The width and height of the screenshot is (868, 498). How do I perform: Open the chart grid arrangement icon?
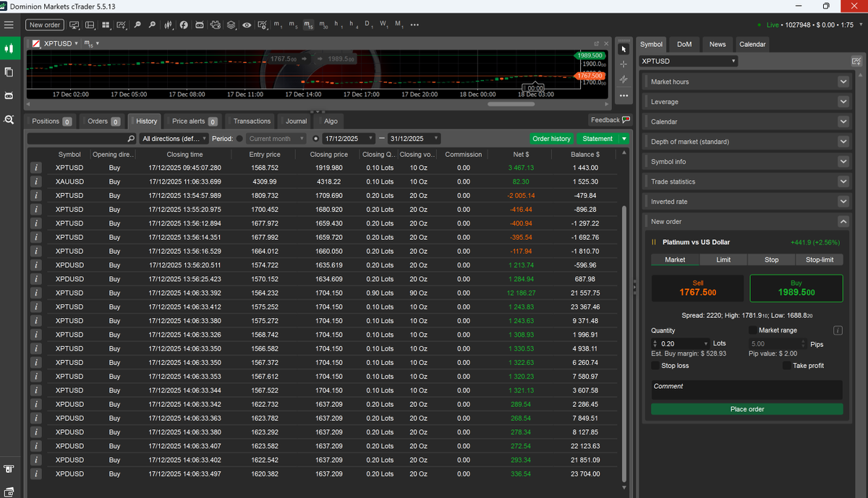pos(106,24)
